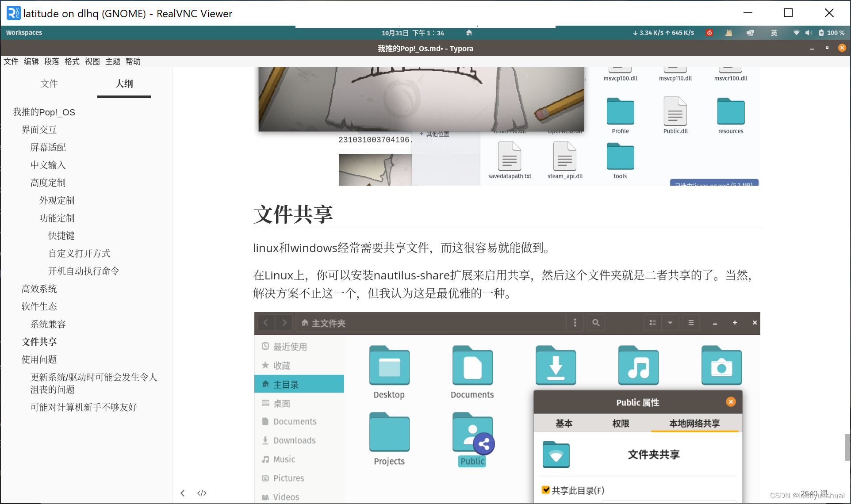Jump to 软件生态 in outline

39,307
